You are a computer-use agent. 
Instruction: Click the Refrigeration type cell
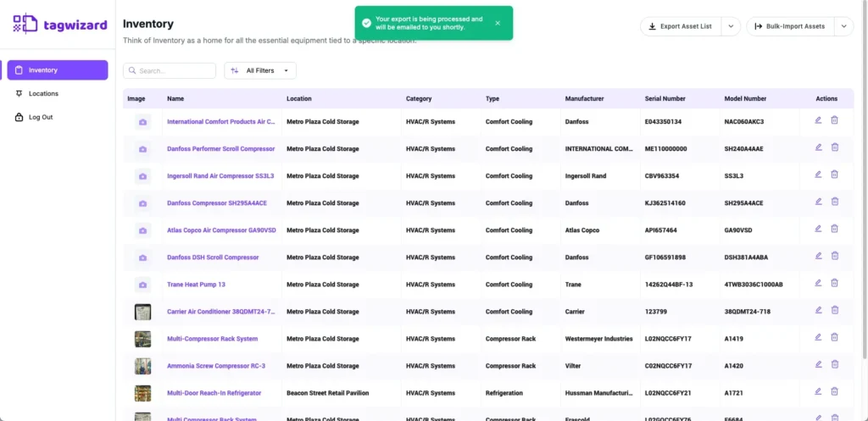pos(504,393)
